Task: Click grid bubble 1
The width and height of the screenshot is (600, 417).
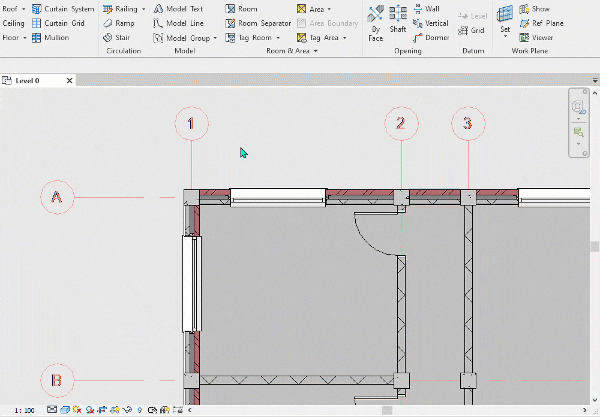Action: click(191, 124)
